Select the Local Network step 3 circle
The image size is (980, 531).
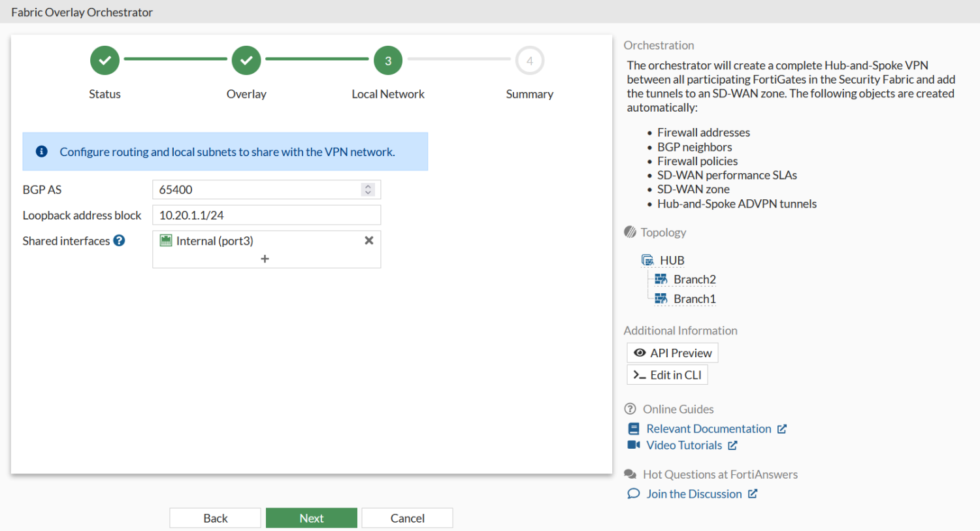tap(388, 61)
